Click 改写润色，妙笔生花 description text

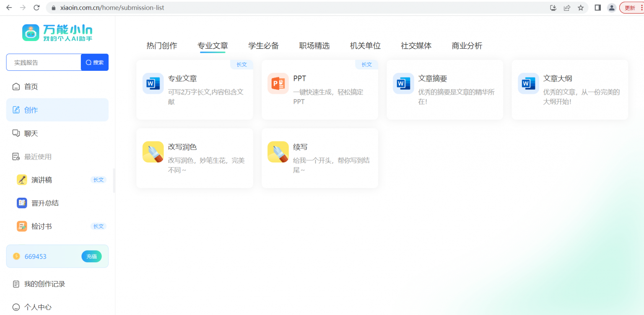[206, 165]
